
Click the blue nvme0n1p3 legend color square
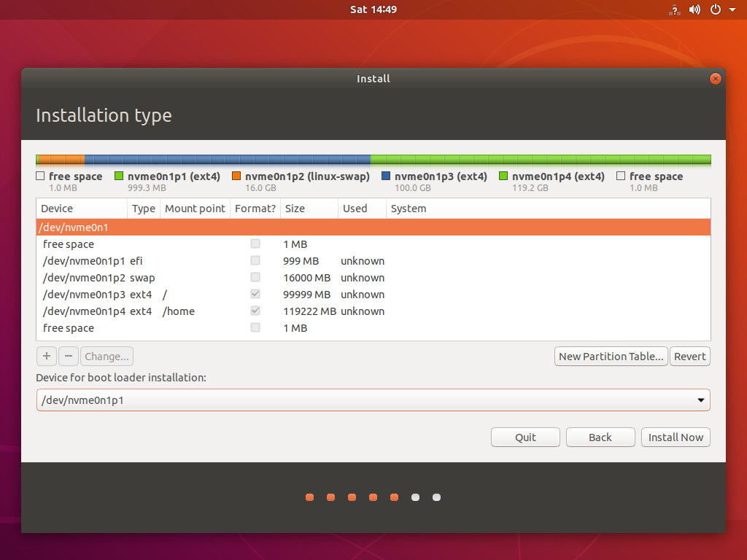pos(386,176)
